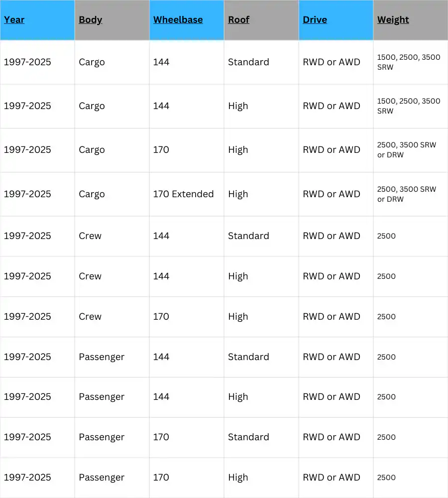This screenshot has width=448, height=498.
Task: Click the Weight column header
Action: click(x=393, y=20)
